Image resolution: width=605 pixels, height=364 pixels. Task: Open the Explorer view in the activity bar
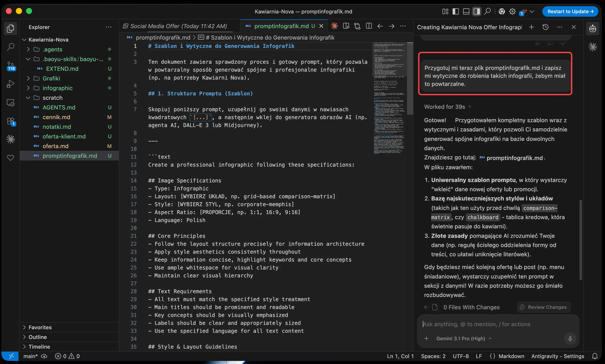coord(10,28)
